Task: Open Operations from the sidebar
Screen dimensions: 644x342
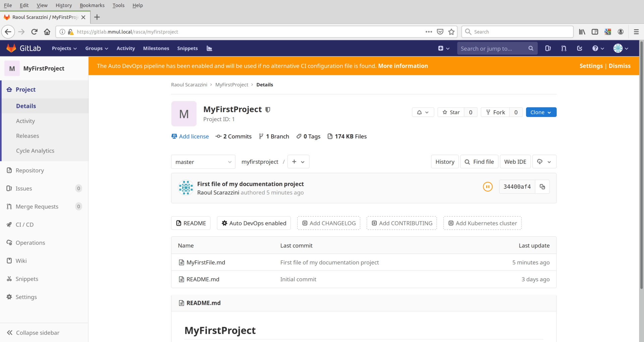Action: click(x=30, y=243)
